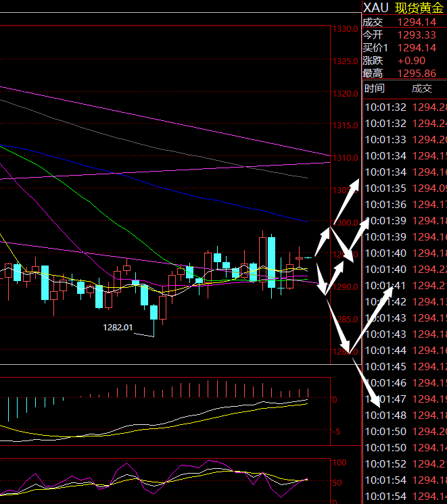Click the 时间 column header

coord(375,89)
